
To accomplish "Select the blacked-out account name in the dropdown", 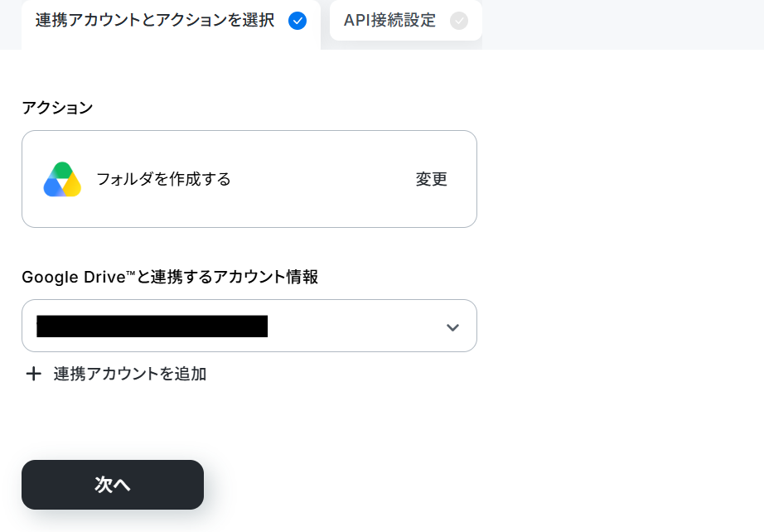I will coord(152,326).
